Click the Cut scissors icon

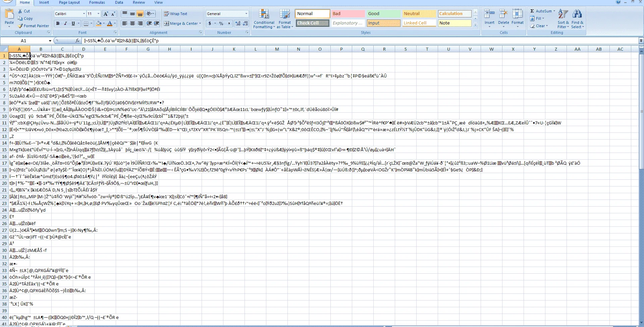click(20, 11)
